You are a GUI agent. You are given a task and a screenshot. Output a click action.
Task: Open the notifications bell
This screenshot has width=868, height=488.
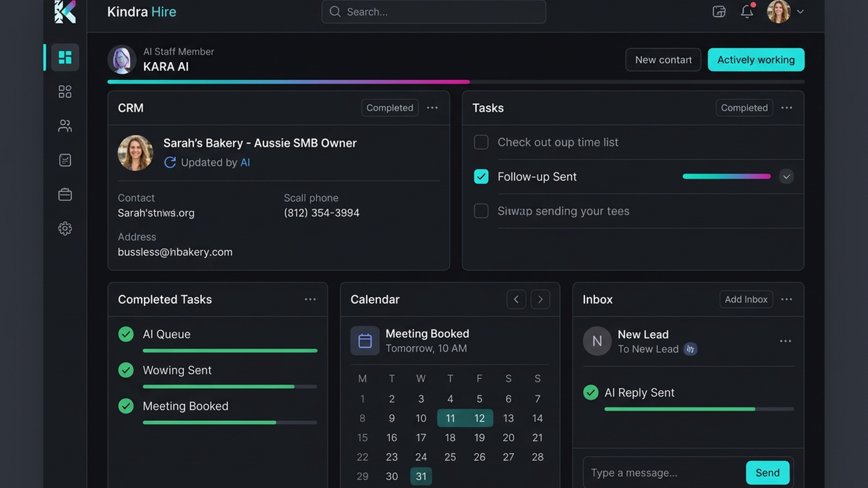748,11
